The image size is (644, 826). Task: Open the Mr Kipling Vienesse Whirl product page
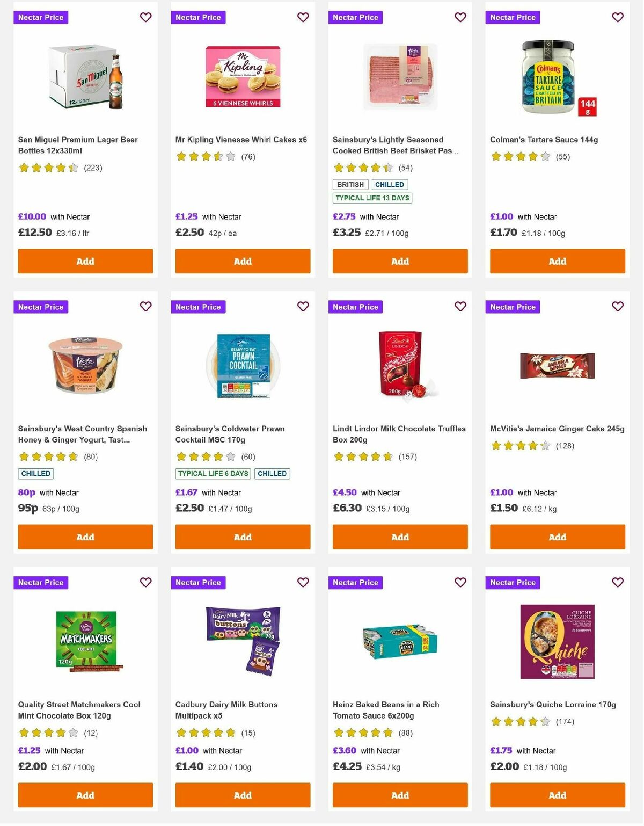click(240, 139)
